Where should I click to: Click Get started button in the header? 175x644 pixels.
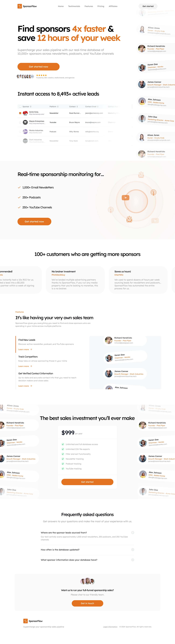(148, 6)
